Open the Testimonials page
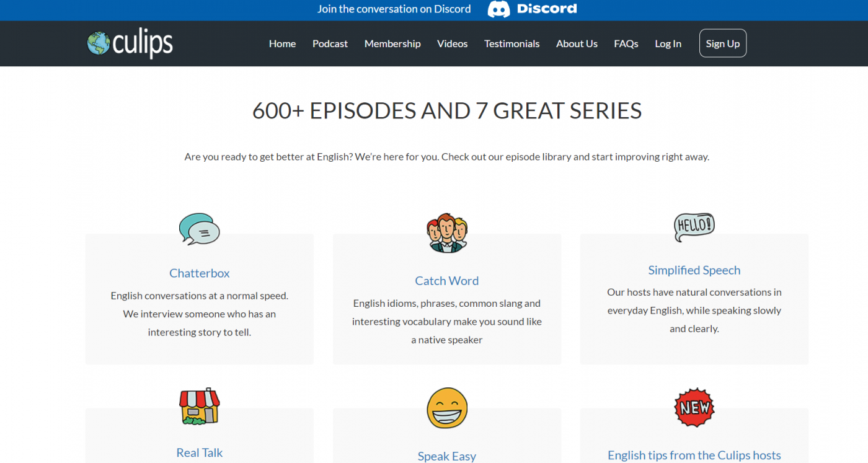This screenshot has height=463, width=868. tap(511, 43)
